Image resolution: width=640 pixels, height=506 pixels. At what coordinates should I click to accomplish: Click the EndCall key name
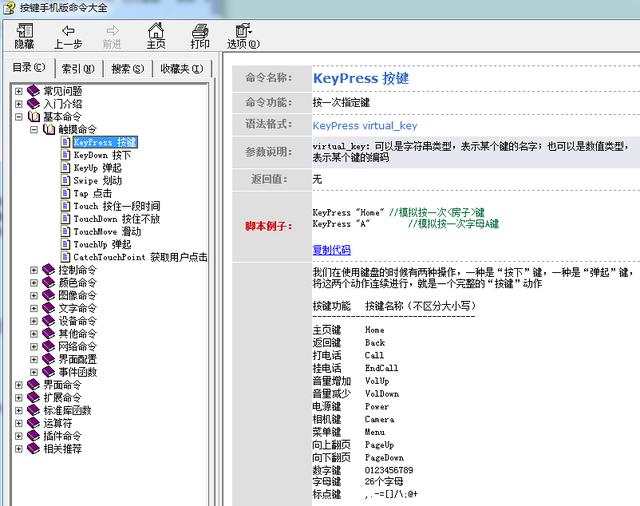pos(382,368)
